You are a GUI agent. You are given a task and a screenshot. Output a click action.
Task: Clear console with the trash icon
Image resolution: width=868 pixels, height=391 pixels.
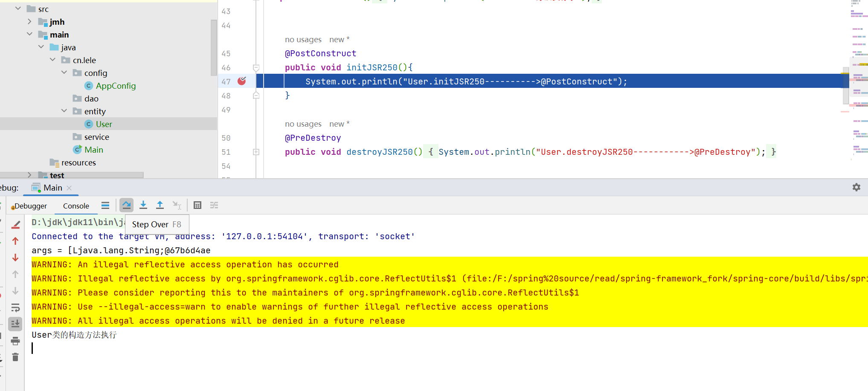click(x=15, y=357)
